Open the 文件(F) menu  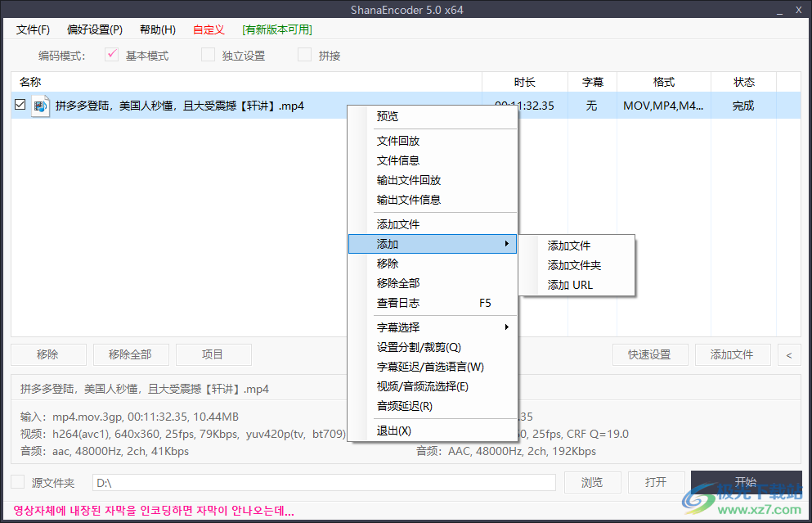coord(32,29)
